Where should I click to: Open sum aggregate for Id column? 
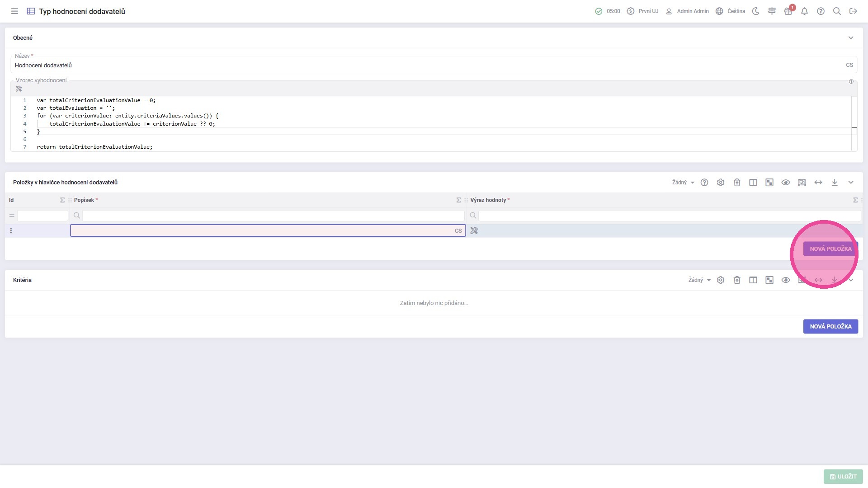pyautogui.click(x=62, y=200)
